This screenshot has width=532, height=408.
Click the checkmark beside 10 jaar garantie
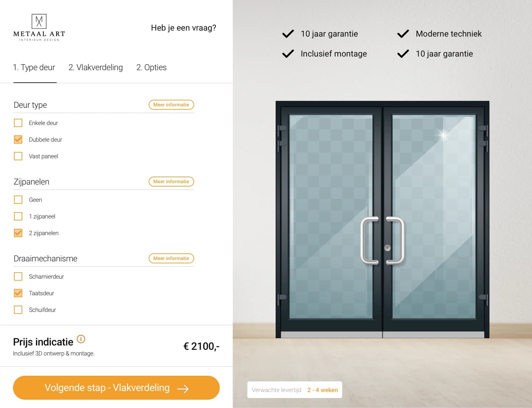pyautogui.click(x=287, y=33)
